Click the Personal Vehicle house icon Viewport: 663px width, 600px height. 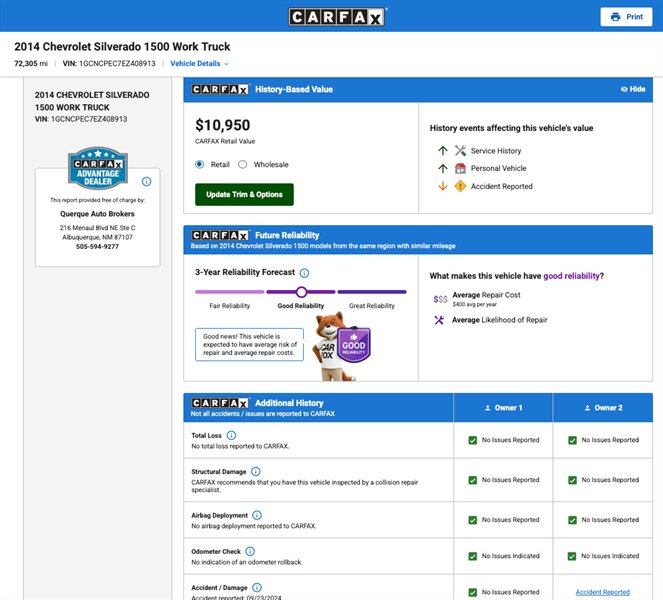(460, 168)
